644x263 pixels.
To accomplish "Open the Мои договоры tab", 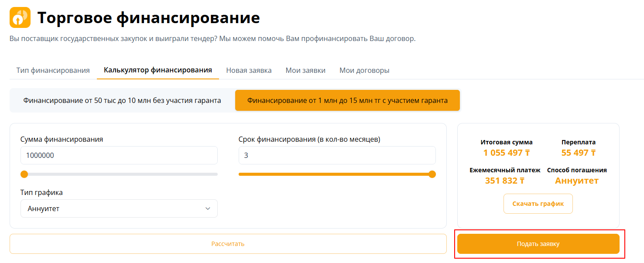I will coord(364,70).
